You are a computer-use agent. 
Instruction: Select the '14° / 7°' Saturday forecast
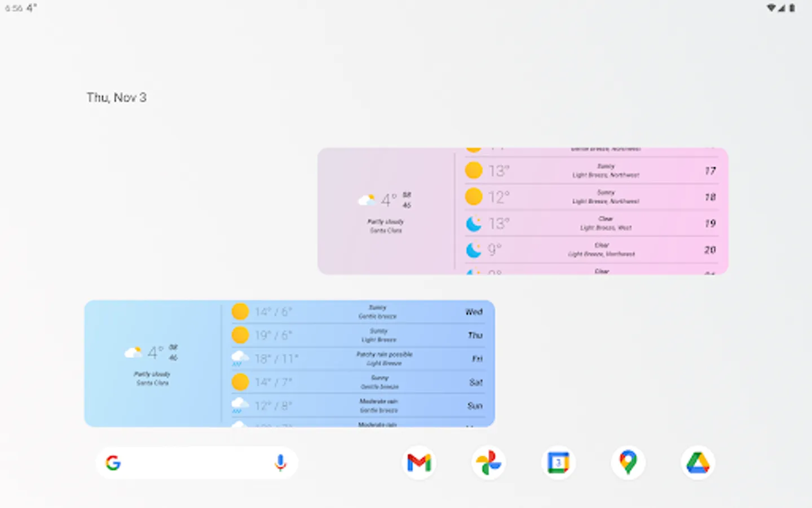273,382
